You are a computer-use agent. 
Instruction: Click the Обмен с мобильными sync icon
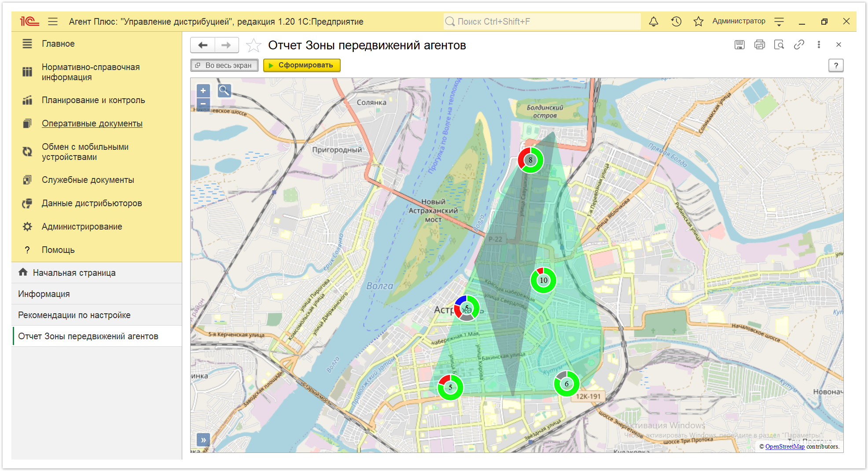[x=27, y=152]
